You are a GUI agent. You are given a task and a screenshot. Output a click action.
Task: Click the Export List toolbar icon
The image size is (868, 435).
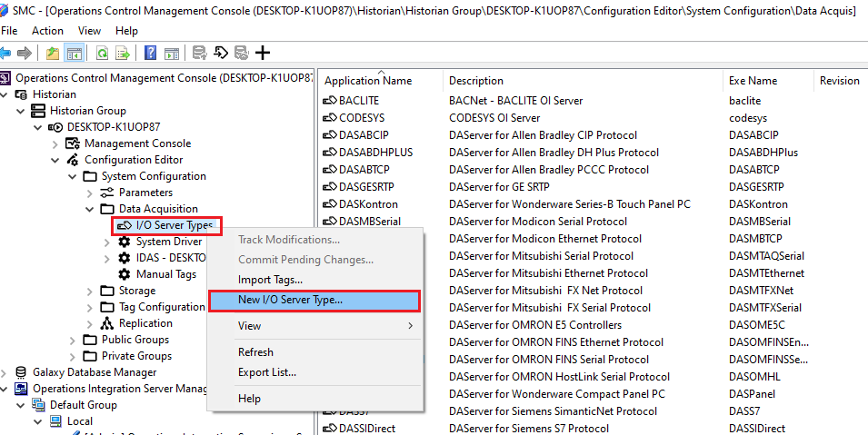coord(122,54)
